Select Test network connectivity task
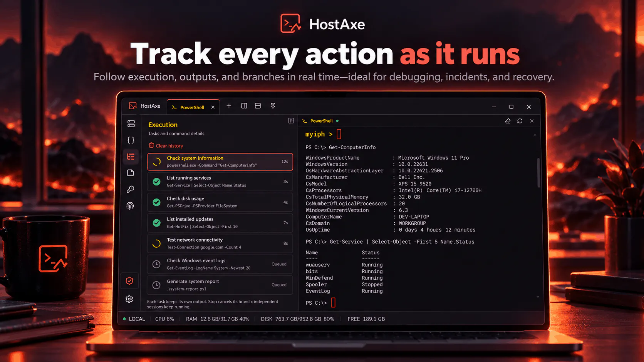 pyautogui.click(x=220, y=244)
